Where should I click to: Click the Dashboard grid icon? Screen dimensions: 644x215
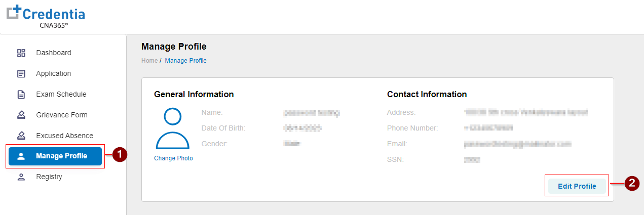(21, 53)
